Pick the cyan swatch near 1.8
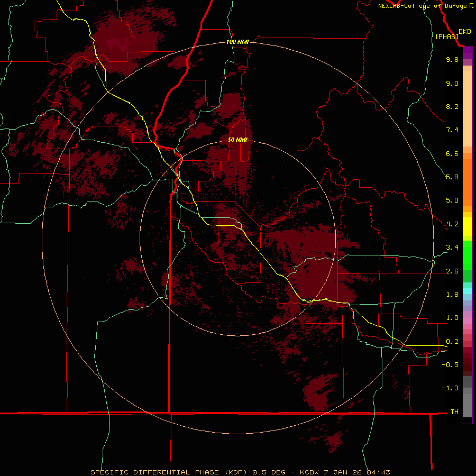476x476 pixels. (x=467, y=291)
